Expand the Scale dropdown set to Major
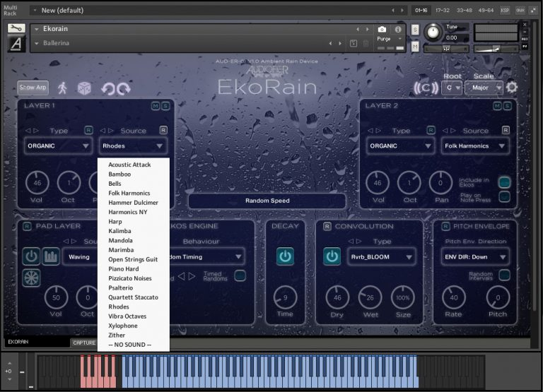This screenshot has width=543, height=392. tap(486, 88)
